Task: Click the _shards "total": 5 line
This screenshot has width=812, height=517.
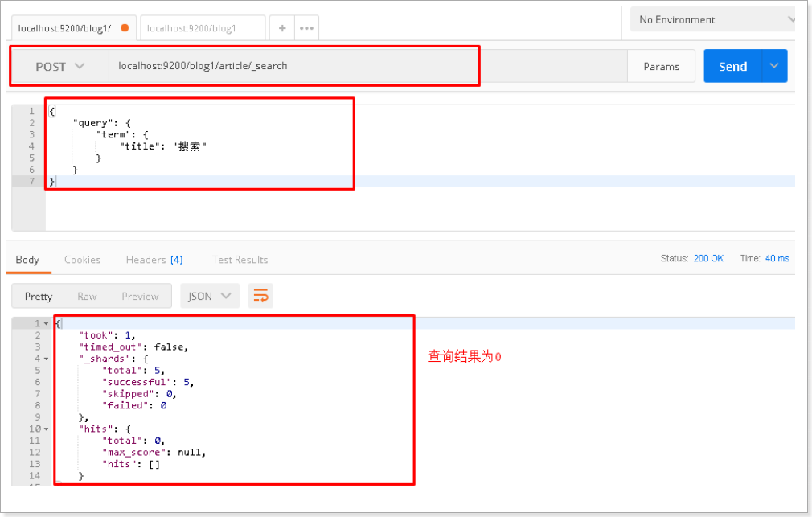Action: tap(133, 371)
